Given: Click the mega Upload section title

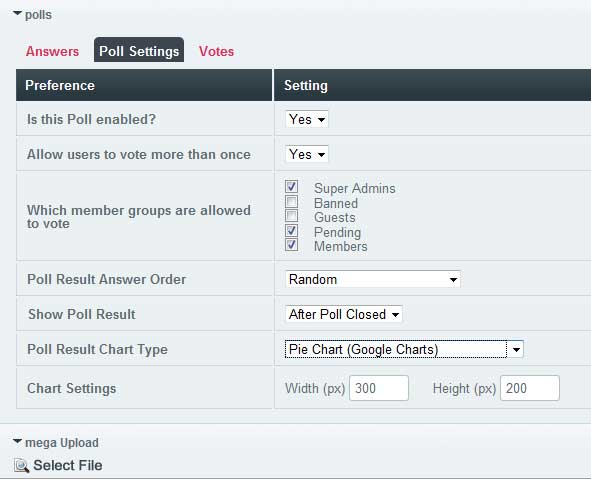Looking at the screenshot, I should pos(62,443).
